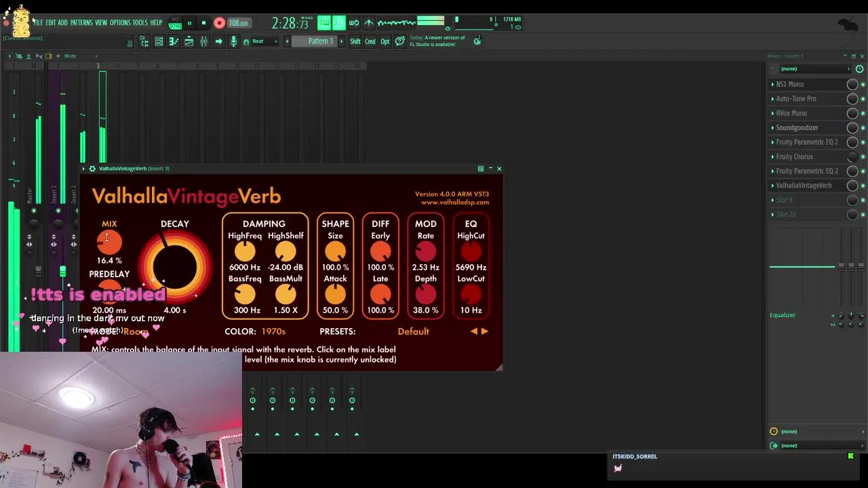This screenshot has width=868, height=488.
Task: Open the OPTIONS menu
Action: [x=120, y=23]
